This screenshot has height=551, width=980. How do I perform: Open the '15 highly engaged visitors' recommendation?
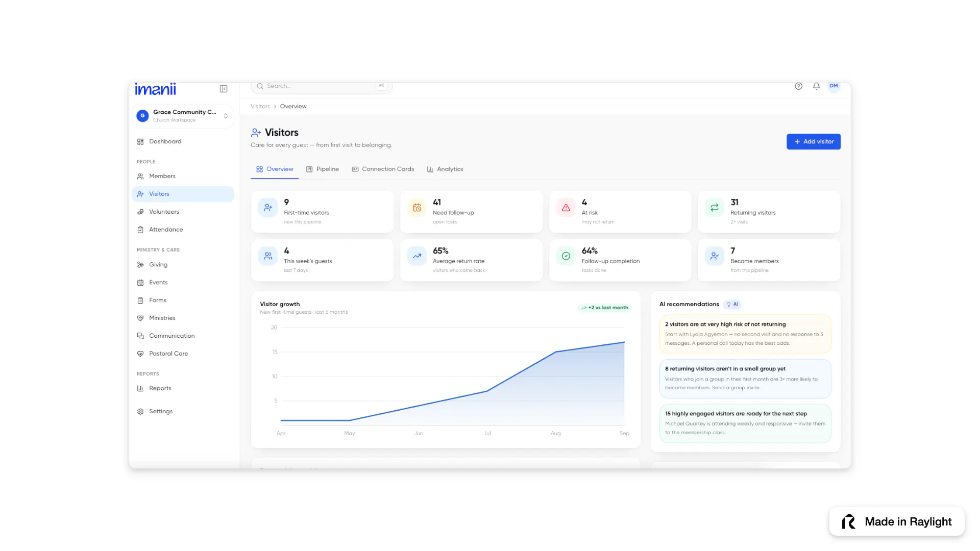[x=745, y=423]
